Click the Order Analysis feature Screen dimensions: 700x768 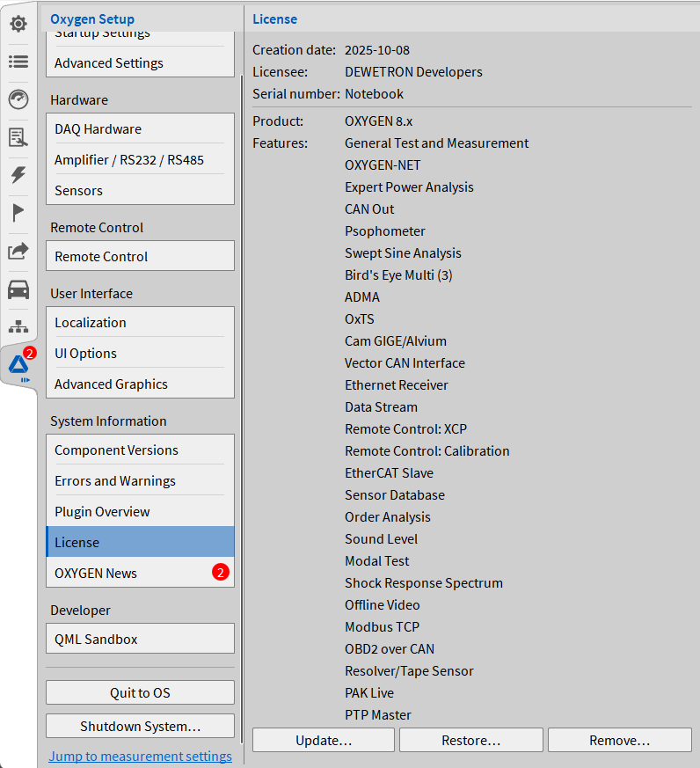(387, 517)
